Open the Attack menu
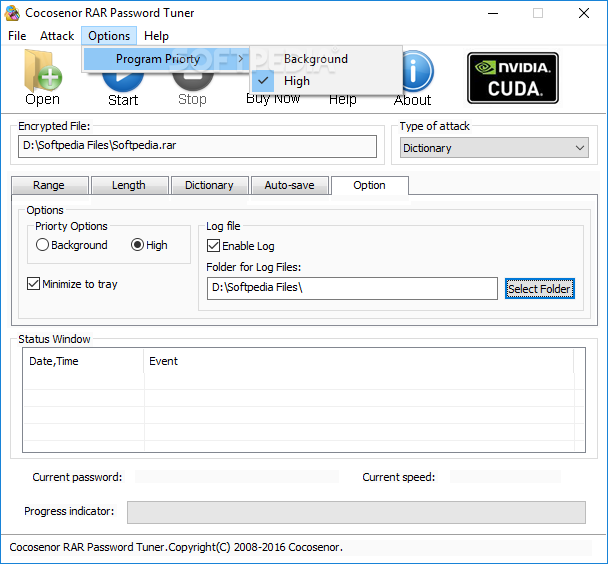The height and width of the screenshot is (564, 608). point(57,36)
